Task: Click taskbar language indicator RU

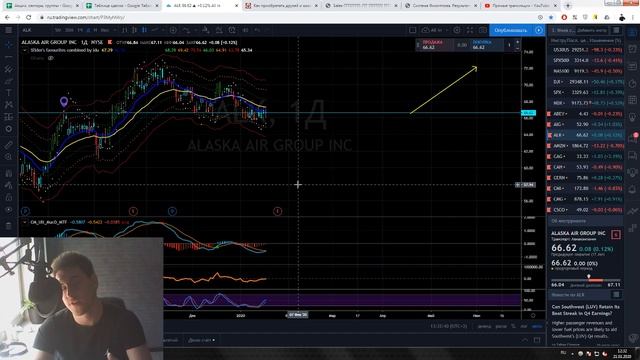Action: [564, 353]
